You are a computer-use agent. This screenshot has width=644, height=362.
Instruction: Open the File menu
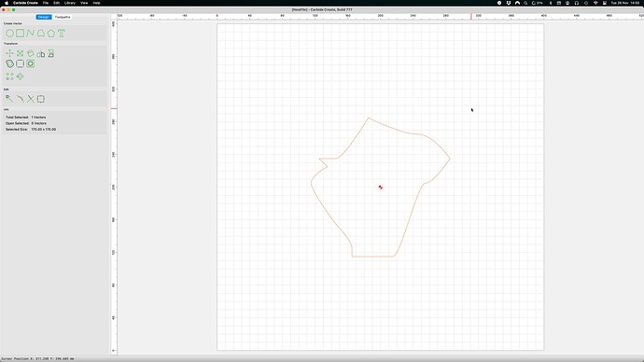46,3
